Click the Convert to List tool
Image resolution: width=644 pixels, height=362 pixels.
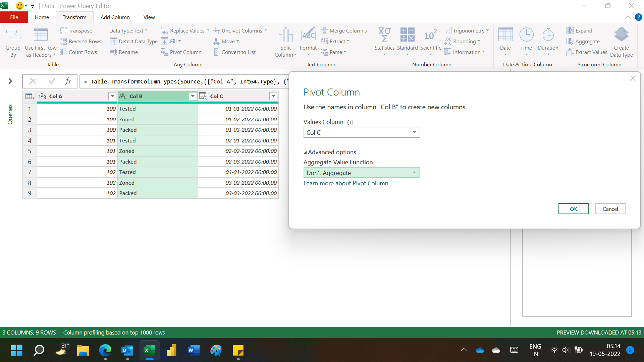tap(234, 52)
